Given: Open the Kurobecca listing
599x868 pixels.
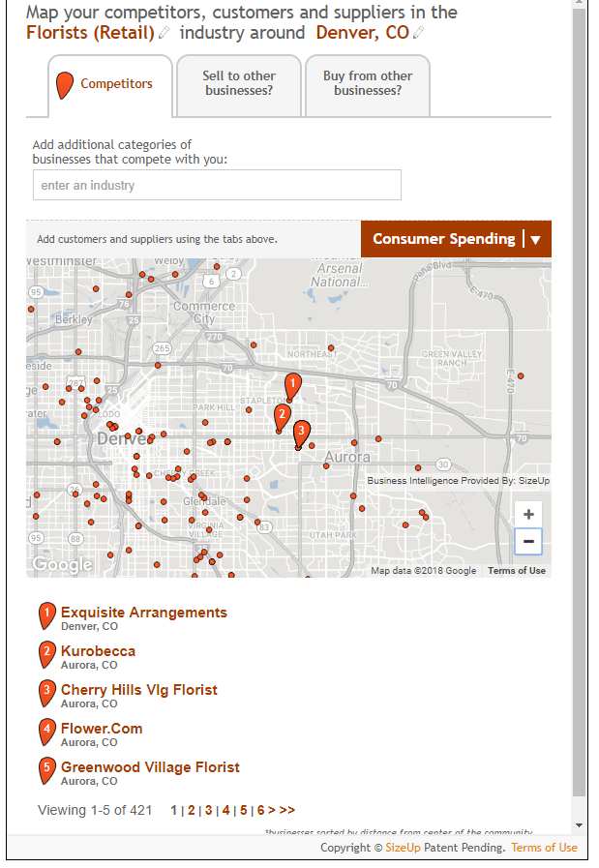Looking at the screenshot, I should coord(98,651).
